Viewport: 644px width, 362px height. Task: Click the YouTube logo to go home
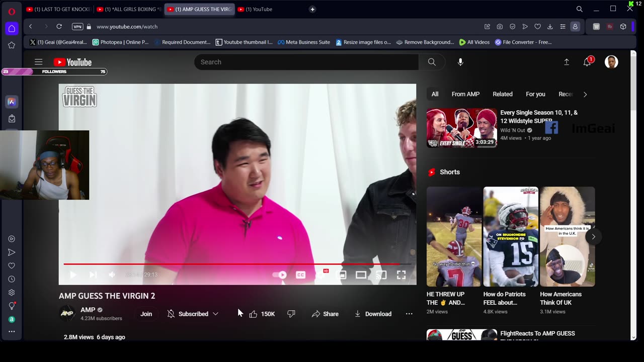72,62
